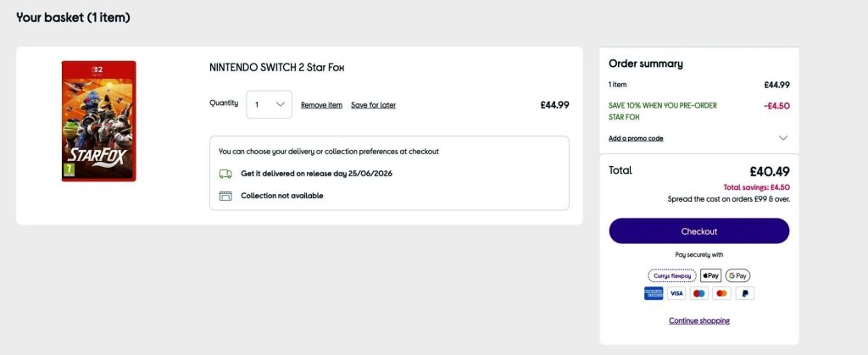Click the American Express card icon
The width and height of the screenshot is (868, 355).
point(654,294)
